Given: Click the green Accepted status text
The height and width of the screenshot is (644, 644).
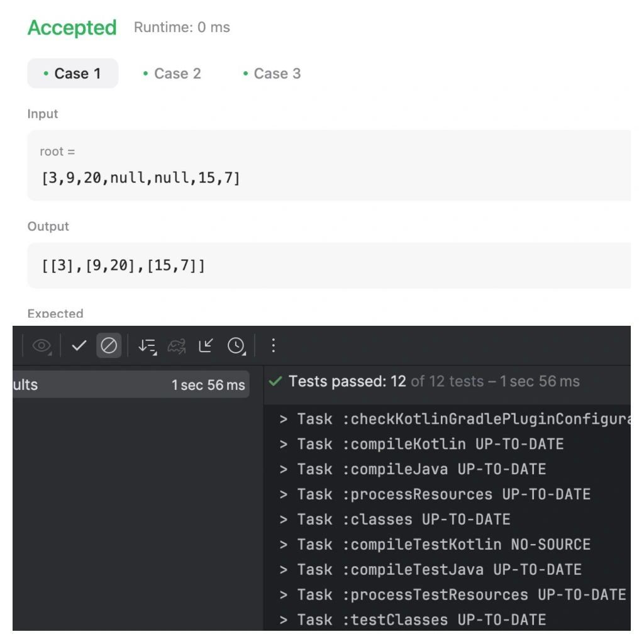Looking at the screenshot, I should point(72,28).
